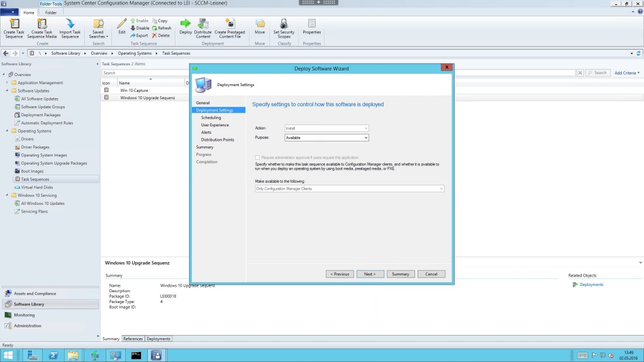Open the Action dropdown
644x362 pixels.
point(326,128)
